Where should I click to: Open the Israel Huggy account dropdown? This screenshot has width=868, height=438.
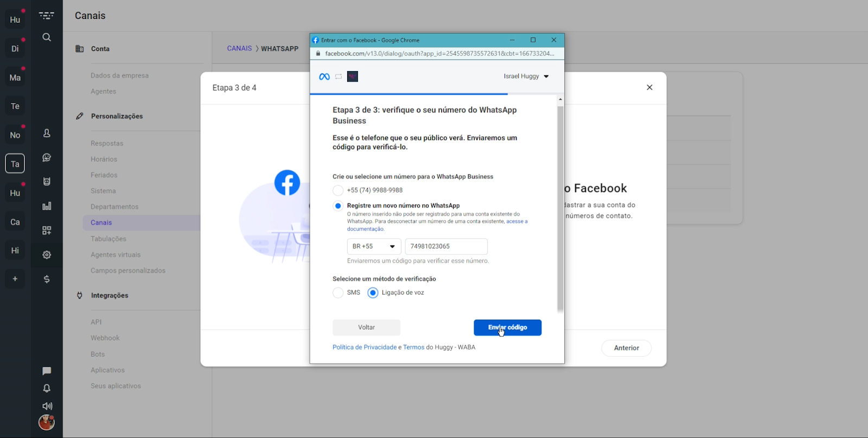point(526,76)
